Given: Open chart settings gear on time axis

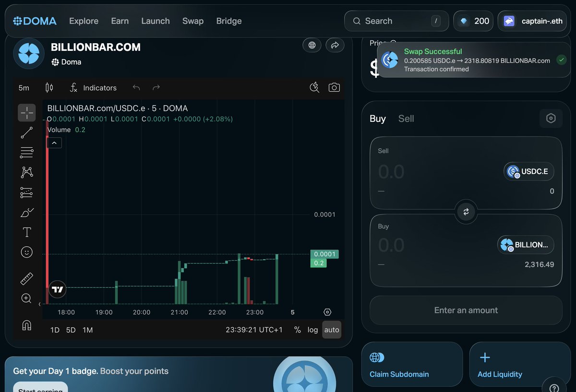Looking at the screenshot, I should [x=327, y=312].
